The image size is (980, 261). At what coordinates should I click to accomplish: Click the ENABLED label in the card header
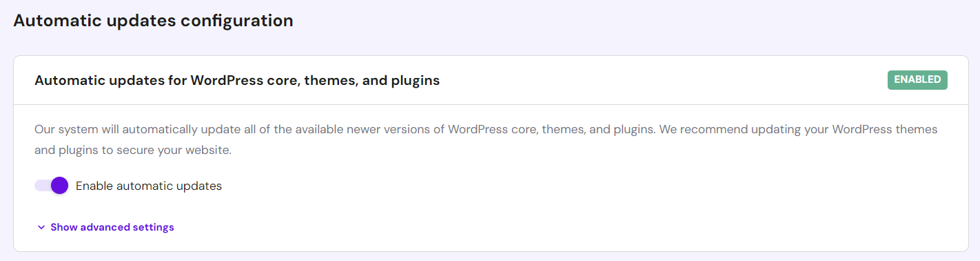pyautogui.click(x=917, y=80)
